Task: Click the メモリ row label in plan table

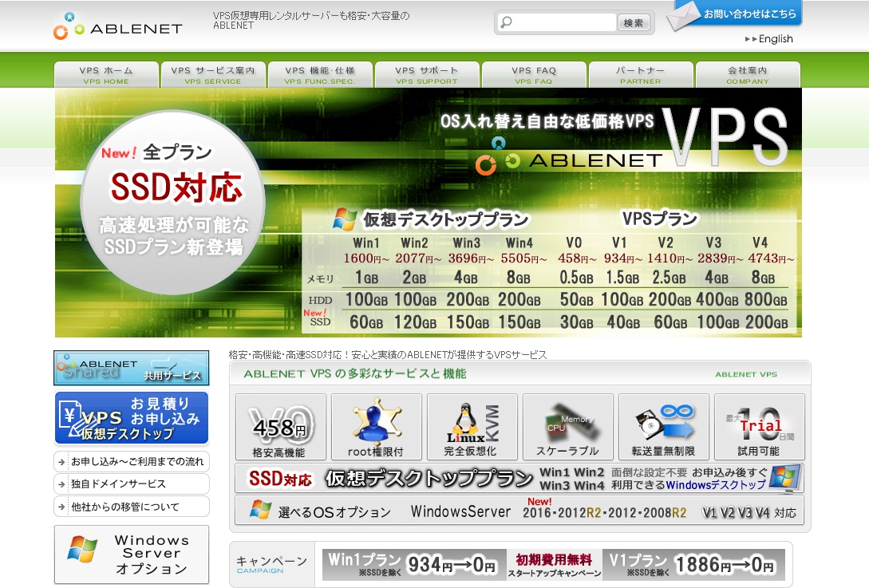Action: point(320,279)
